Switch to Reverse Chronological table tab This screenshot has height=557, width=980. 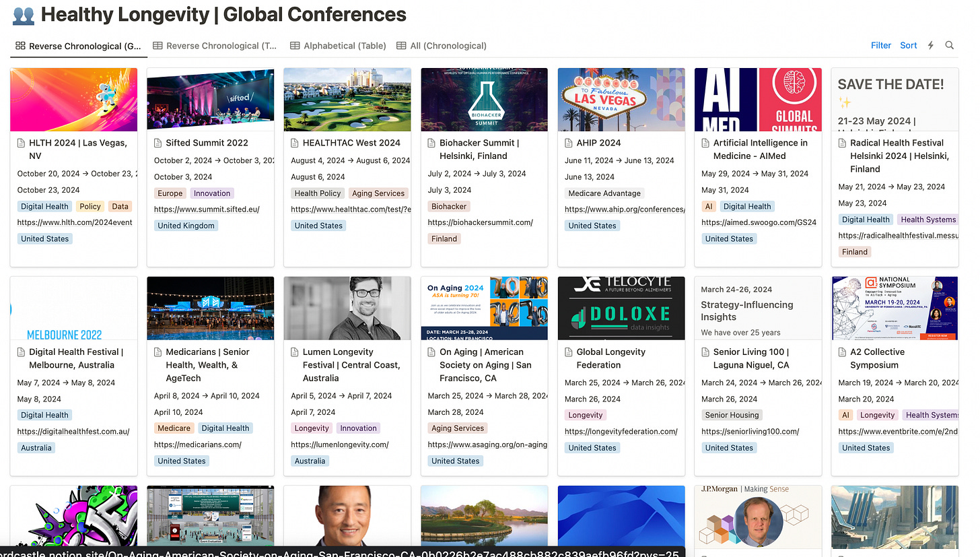pos(215,46)
